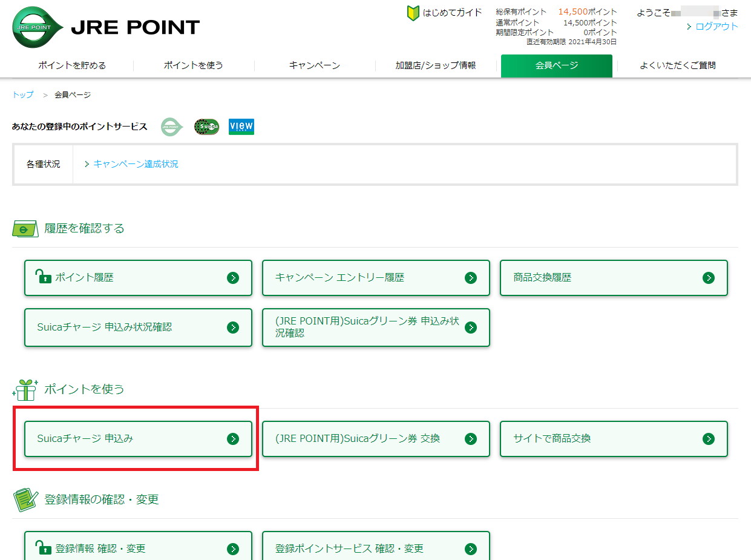This screenshot has height=560, width=751.
Task: Click the JRE POINT logo
Action: (106, 27)
